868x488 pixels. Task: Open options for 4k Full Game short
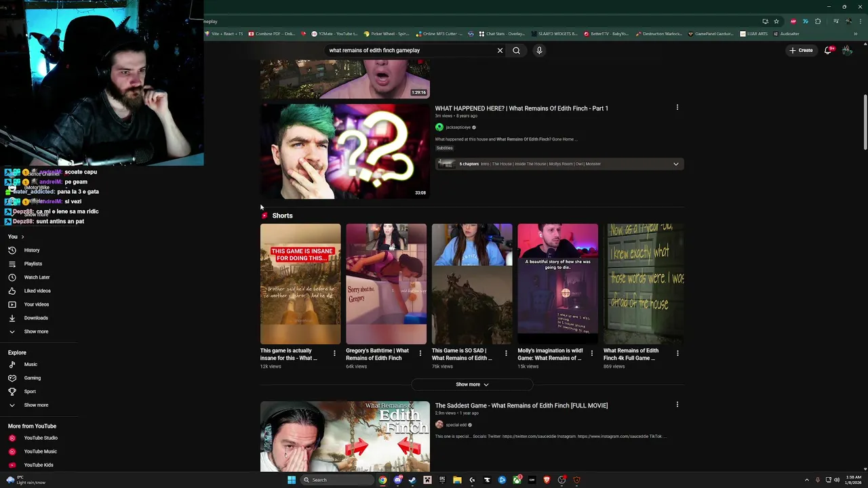point(677,353)
